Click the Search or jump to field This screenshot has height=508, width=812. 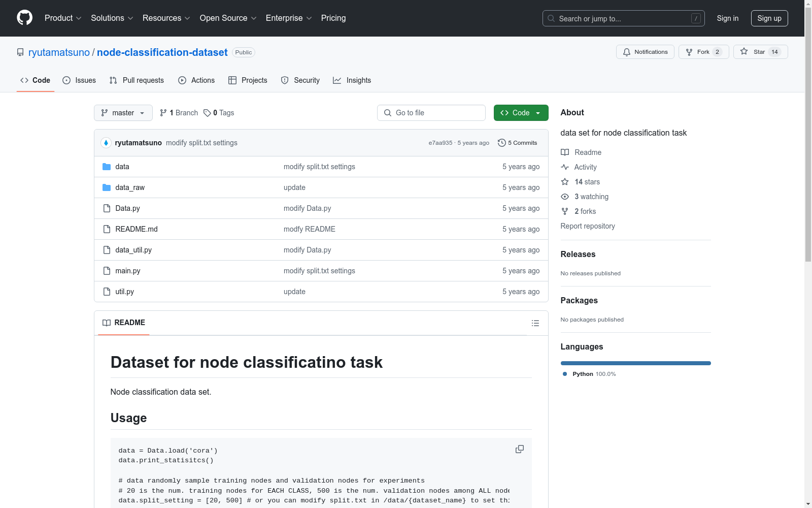pos(625,18)
